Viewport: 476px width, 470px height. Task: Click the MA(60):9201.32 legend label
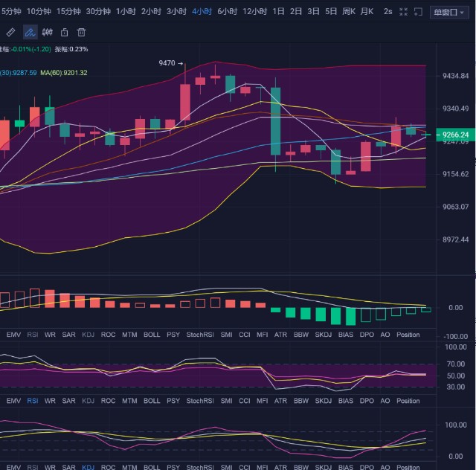click(64, 73)
